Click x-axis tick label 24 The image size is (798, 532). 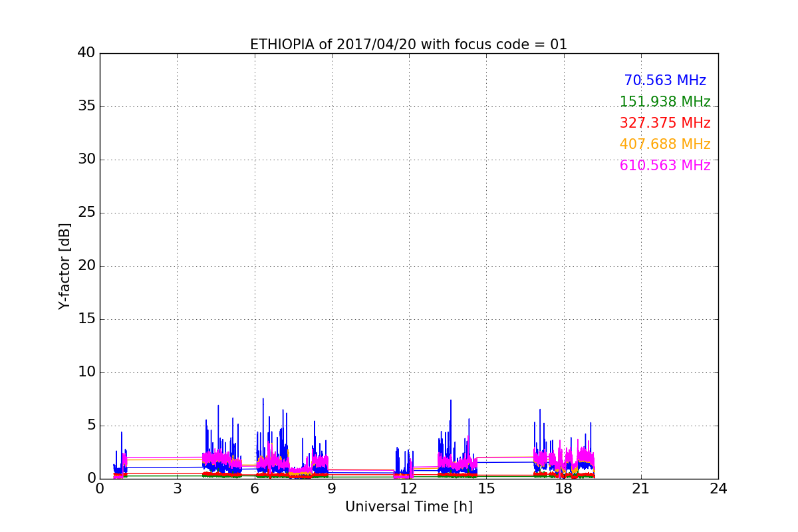[718, 489]
